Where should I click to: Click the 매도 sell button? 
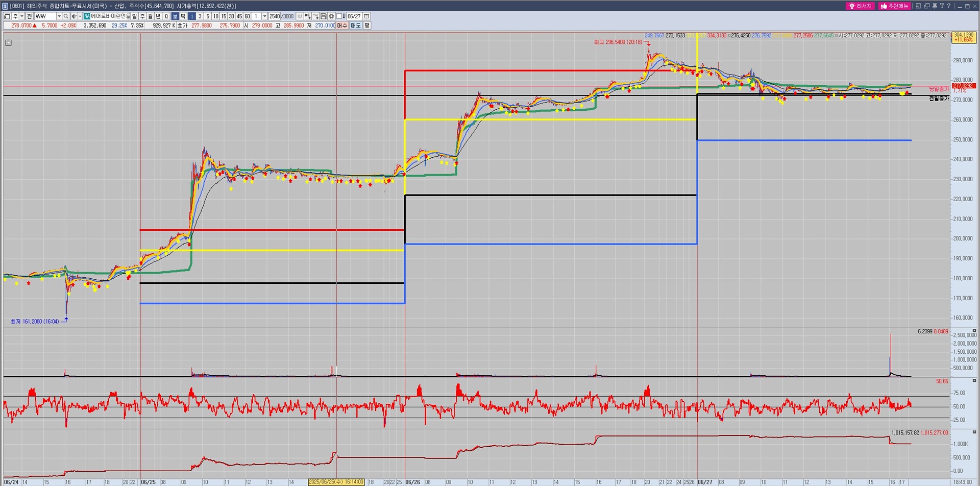coord(356,26)
